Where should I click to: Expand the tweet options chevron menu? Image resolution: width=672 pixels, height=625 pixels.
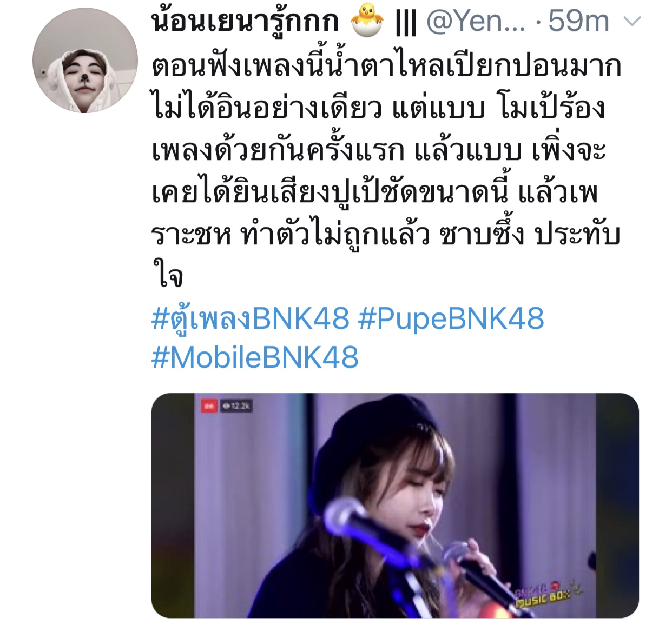coord(633,22)
